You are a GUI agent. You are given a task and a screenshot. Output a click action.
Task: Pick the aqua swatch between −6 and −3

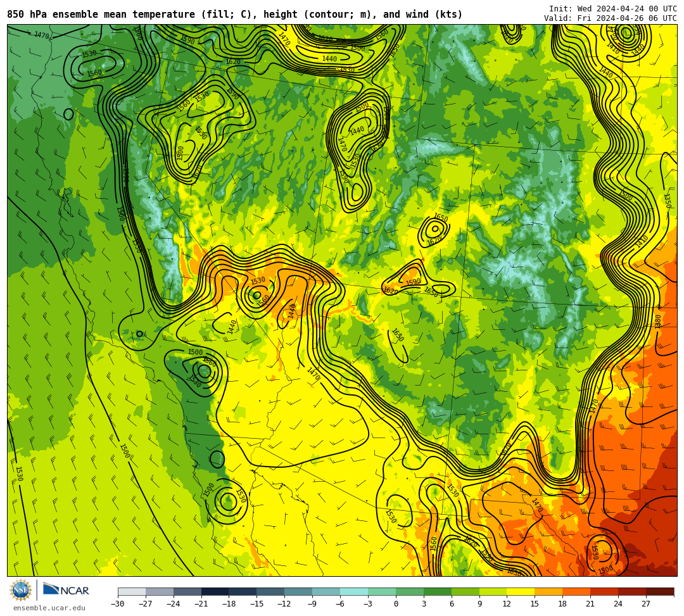tap(354, 591)
